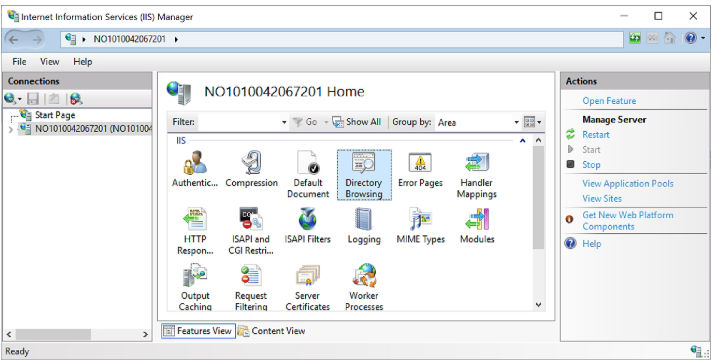Click inside the Filter input field

[239, 122]
